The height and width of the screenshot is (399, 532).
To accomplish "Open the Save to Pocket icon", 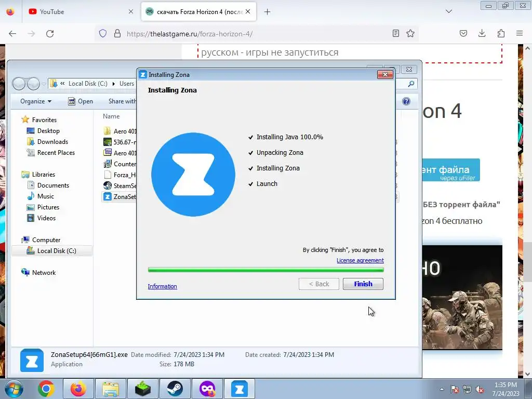I will [x=463, y=33].
